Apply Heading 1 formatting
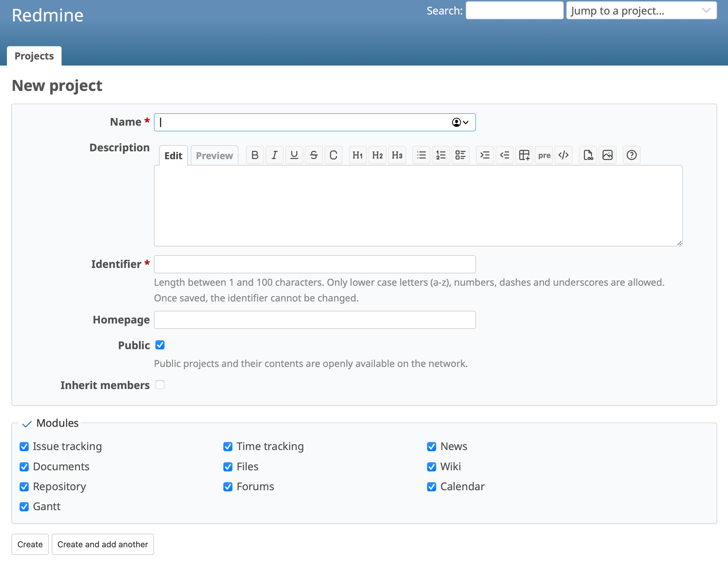 point(357,155)
